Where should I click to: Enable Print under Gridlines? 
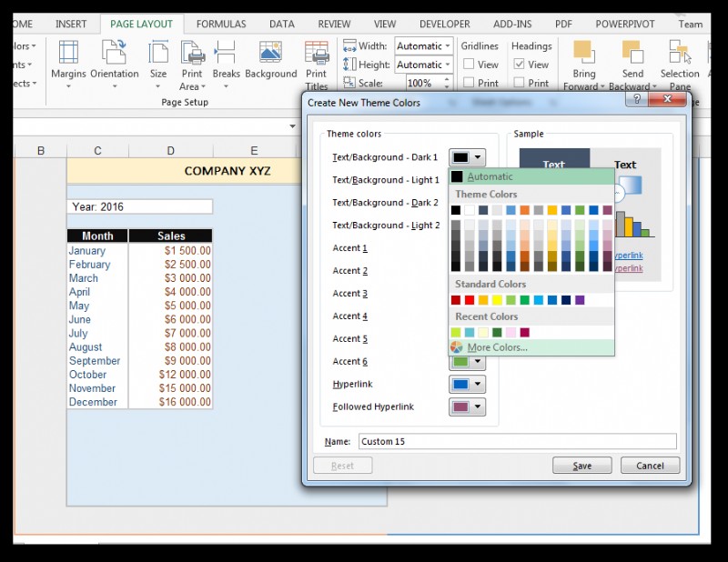[x=469, y=82]
